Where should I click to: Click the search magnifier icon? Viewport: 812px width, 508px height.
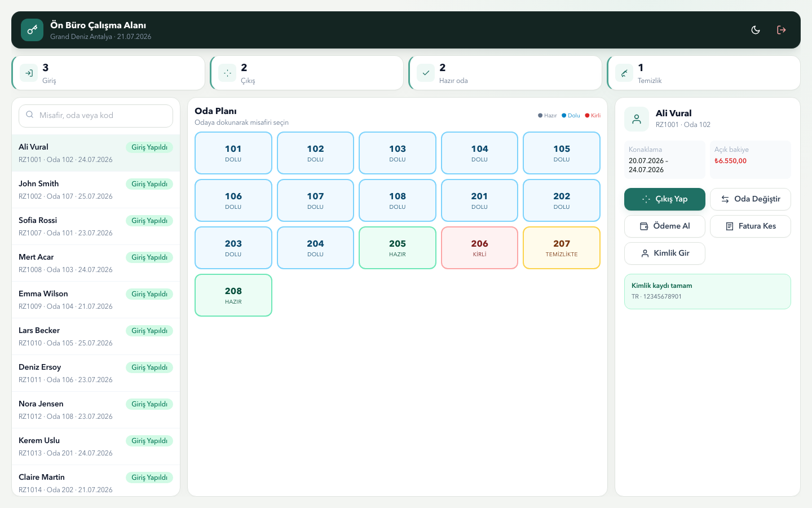(30, 115)
